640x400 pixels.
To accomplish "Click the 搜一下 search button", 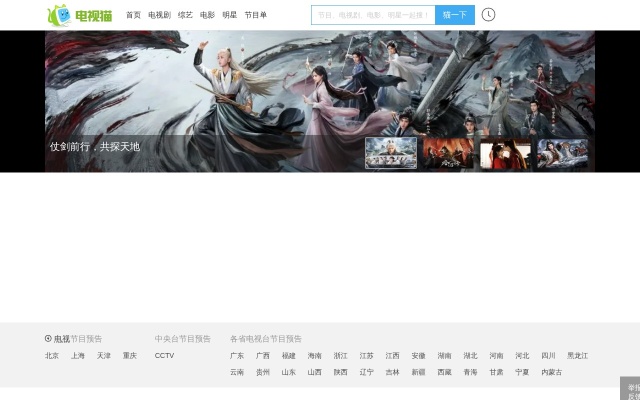I will (454, 15).
